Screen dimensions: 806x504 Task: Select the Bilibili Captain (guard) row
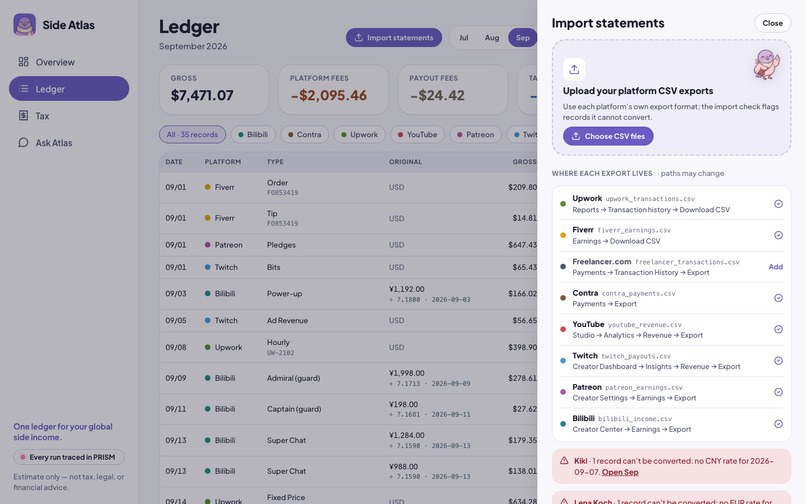(348, 409)
